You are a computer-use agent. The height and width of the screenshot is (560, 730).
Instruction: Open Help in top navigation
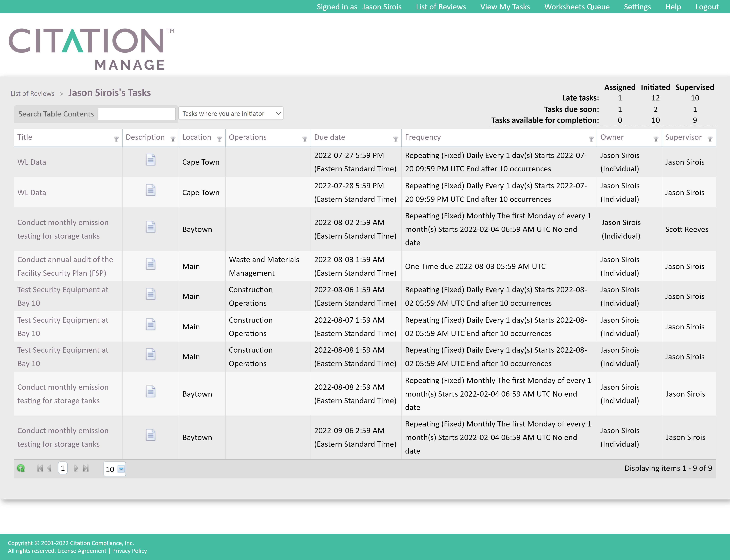(673, 7)
